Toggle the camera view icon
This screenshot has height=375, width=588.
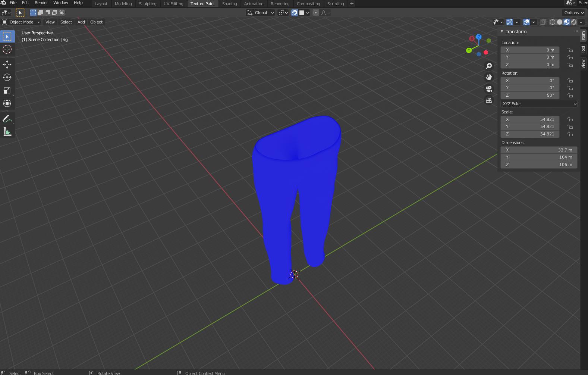pos(489,89)
